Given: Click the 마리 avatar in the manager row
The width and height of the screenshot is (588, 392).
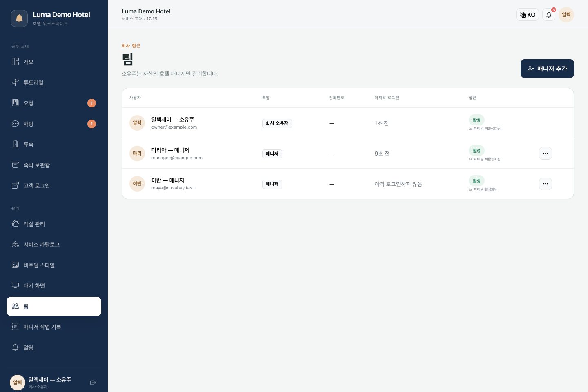Looking at the screenshot, I should coord(137,154).
